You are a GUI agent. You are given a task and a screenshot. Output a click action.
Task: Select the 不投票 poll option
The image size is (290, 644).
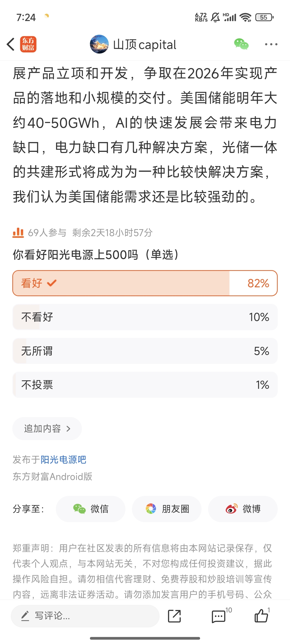(145, 384)
